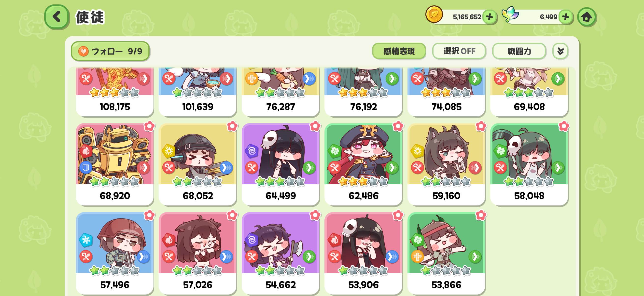The width and height of the screenshot is (644, 296).
Task: Go back with the green arrow button
Action: coord(57,17)
